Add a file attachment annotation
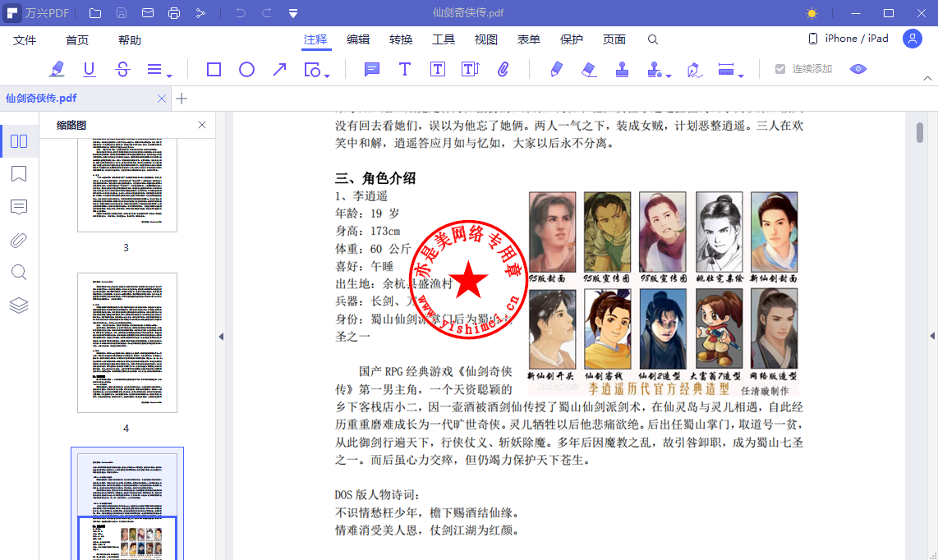Viewport: 938px width, 560px height. (x=503, y=70)
